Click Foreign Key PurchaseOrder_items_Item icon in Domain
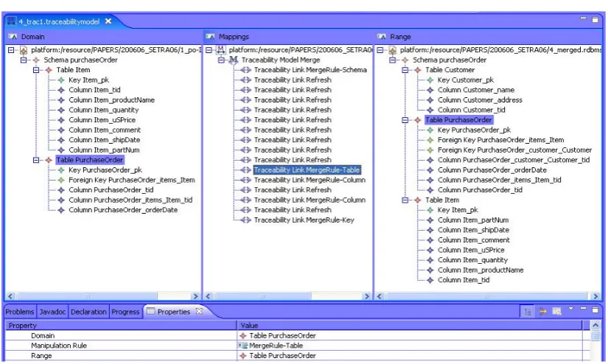This screenshot has height=364, width=608. pos(61,181)
